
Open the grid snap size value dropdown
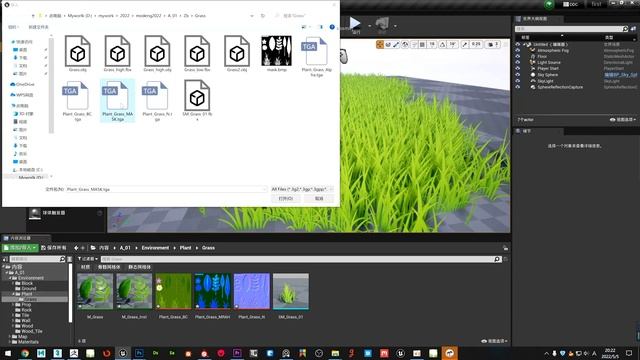tap(432, 44)
